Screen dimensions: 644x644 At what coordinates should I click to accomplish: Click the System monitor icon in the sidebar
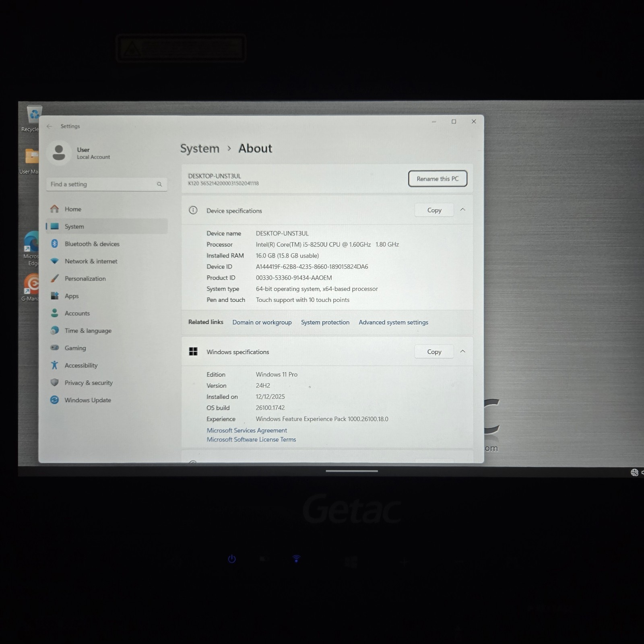pos(55,226)
